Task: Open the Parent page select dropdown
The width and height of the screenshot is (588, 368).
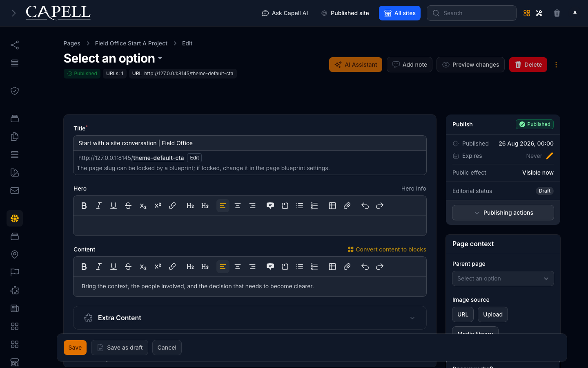Action: 503,278
